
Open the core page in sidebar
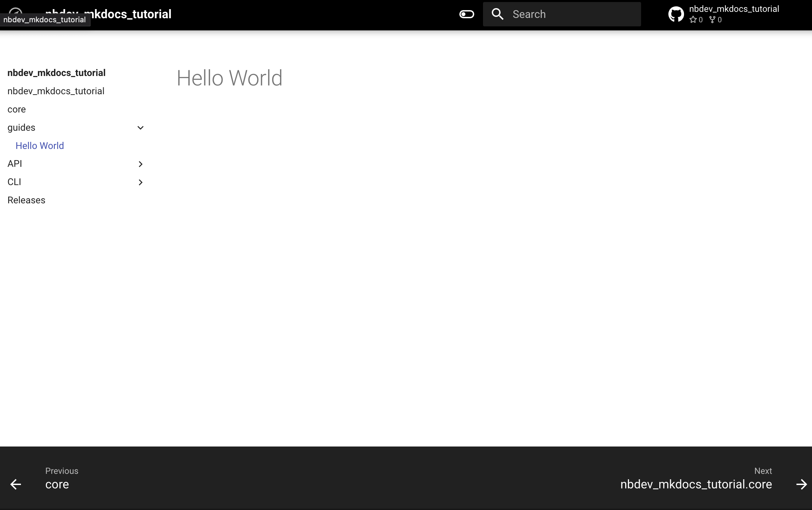pos(17,109)
